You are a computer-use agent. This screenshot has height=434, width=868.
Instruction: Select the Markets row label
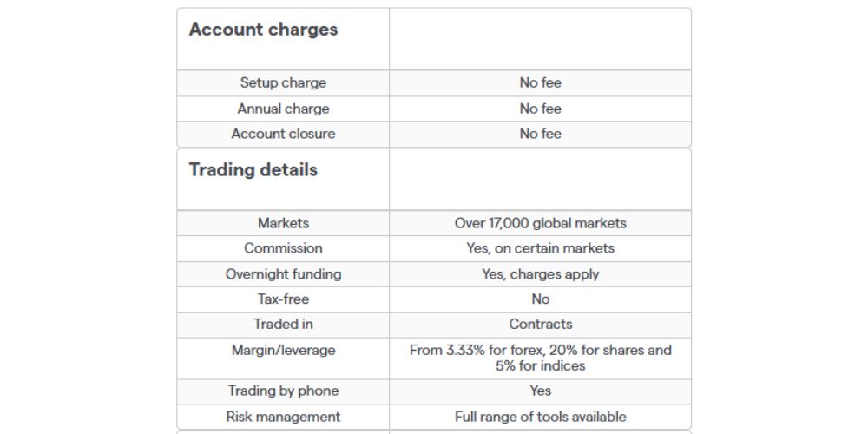coord(283,223)
